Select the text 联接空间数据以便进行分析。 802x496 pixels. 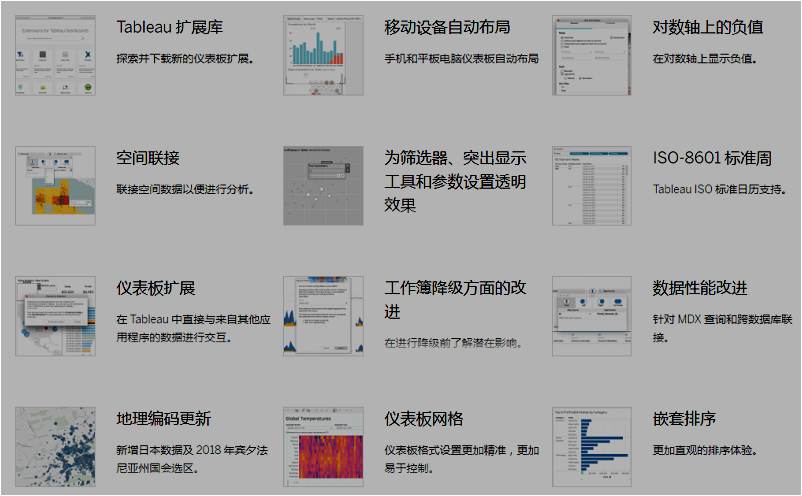pyautogui.click(x=185, y=189)
